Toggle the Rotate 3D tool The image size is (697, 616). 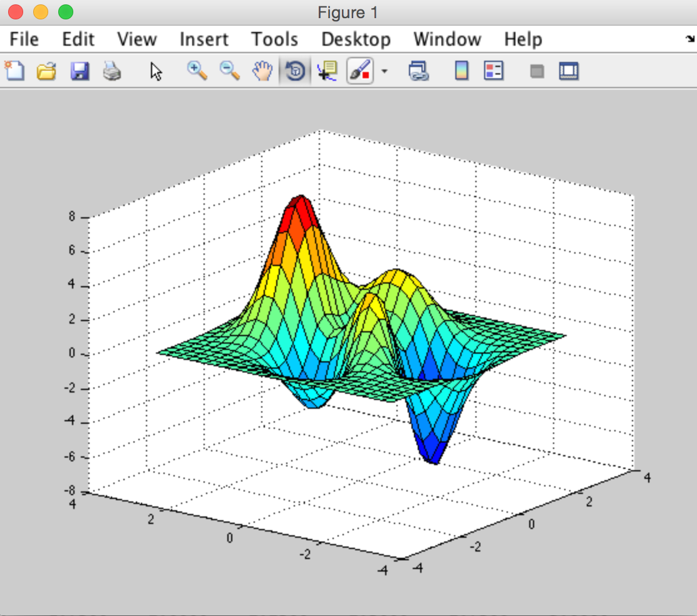click(295, 71)
